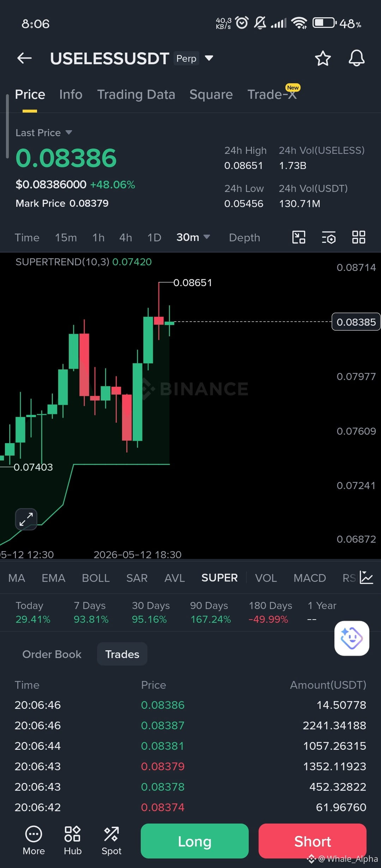Tap the red Short button
381x868 pixels.
click(x=313, y=841)
